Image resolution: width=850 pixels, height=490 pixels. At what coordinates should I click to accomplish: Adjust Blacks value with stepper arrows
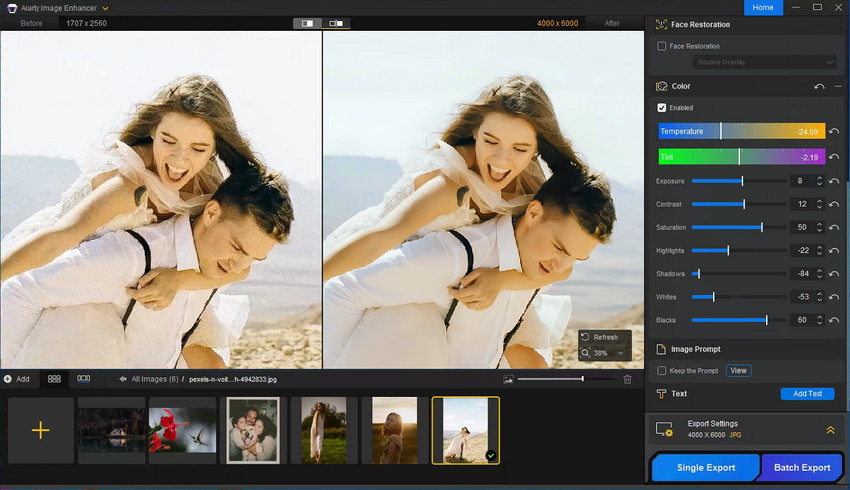tap(819, 320)
